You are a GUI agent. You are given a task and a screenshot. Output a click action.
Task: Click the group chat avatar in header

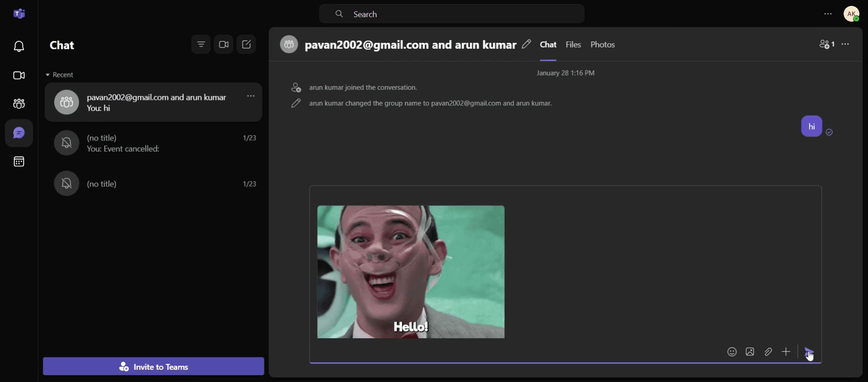(x=289, y=44)
